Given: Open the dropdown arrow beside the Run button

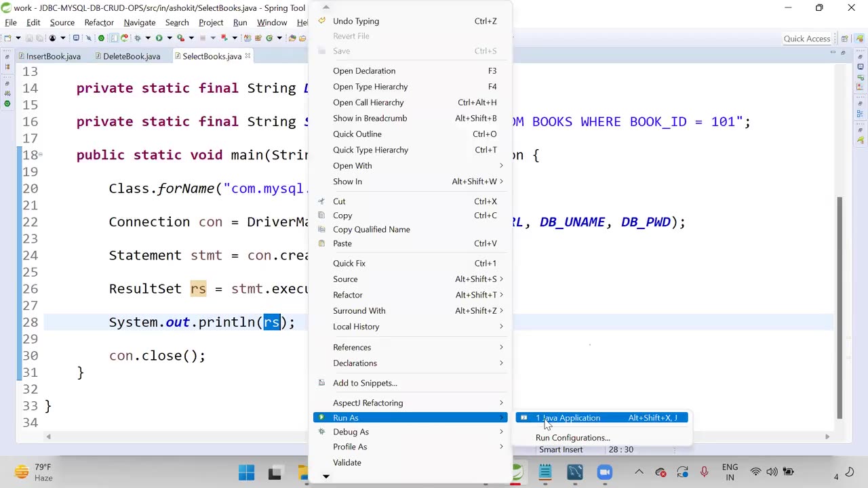Looking at the screenshot, I should (170, 38).
